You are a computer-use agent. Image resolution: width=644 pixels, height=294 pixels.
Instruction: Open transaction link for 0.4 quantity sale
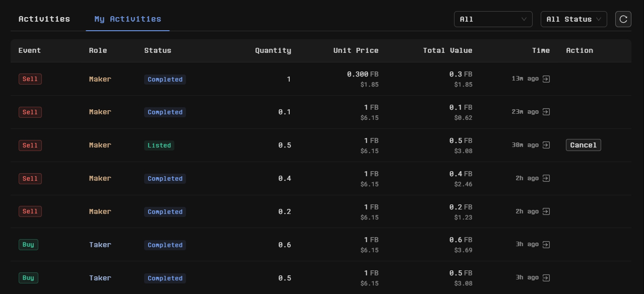click(x=546, y=178)
